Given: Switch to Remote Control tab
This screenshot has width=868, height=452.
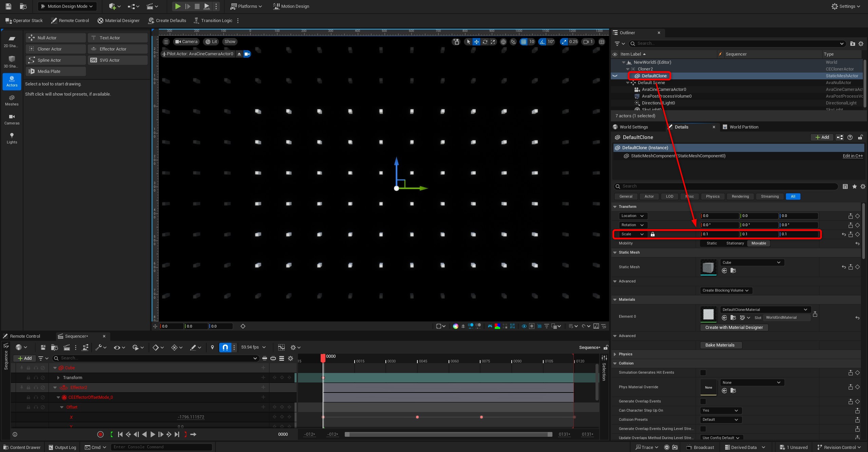Looking at the screenshot, I should tap(25, 336).
